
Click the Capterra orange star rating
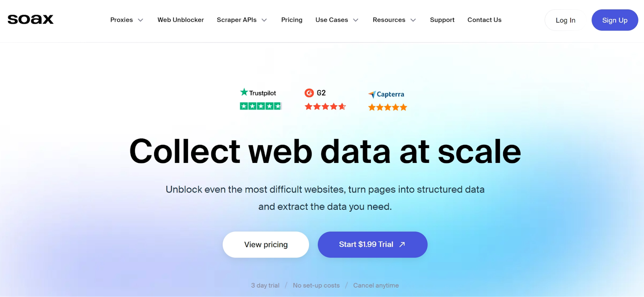pos(388,107)
